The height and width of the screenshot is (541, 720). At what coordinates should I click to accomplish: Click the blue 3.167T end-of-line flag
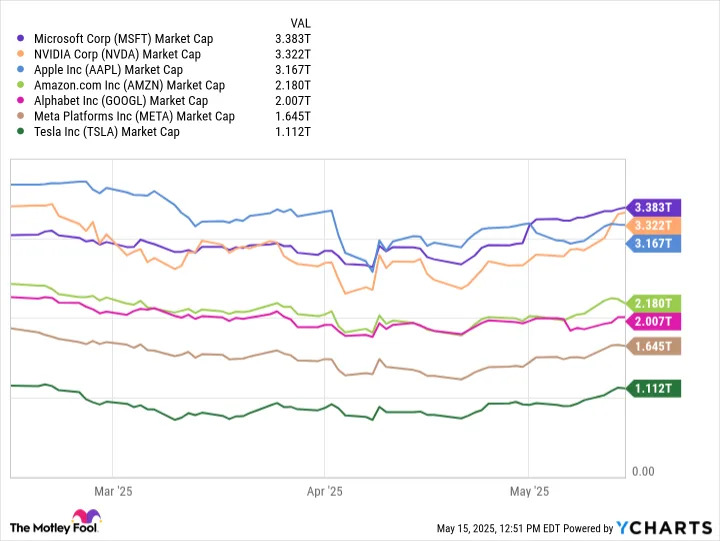(x=653, y=243)
